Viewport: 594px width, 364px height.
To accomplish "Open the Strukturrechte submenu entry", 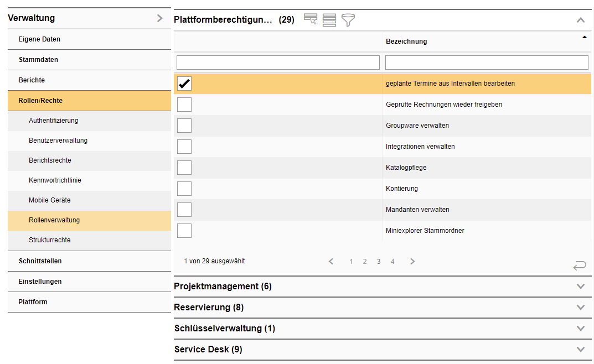I will pyautogui.click(x=50, y=240).
